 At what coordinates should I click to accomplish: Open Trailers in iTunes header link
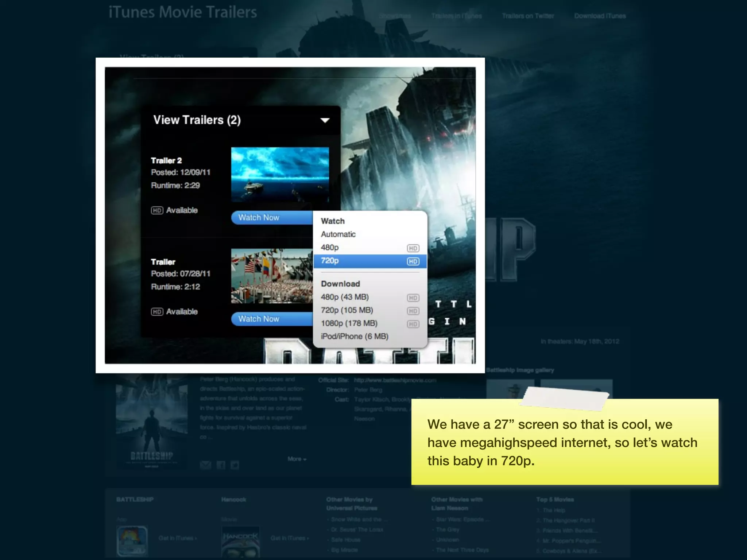pyautogui.click(x=456, y=16)
